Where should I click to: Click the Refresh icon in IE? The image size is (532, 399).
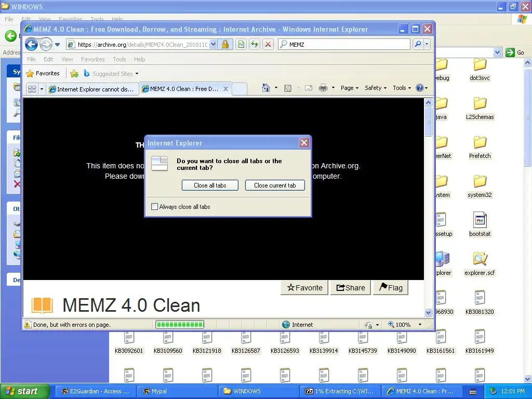[x=255, y=45]
